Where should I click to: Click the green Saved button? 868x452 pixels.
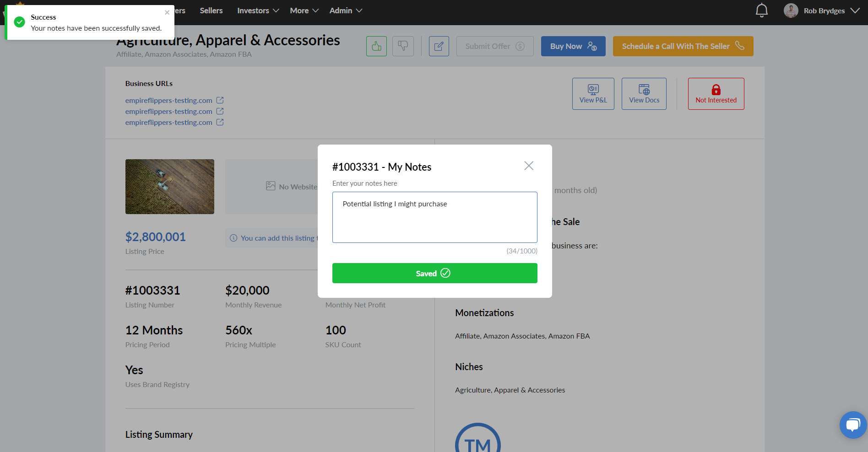[x=434, y=273]
